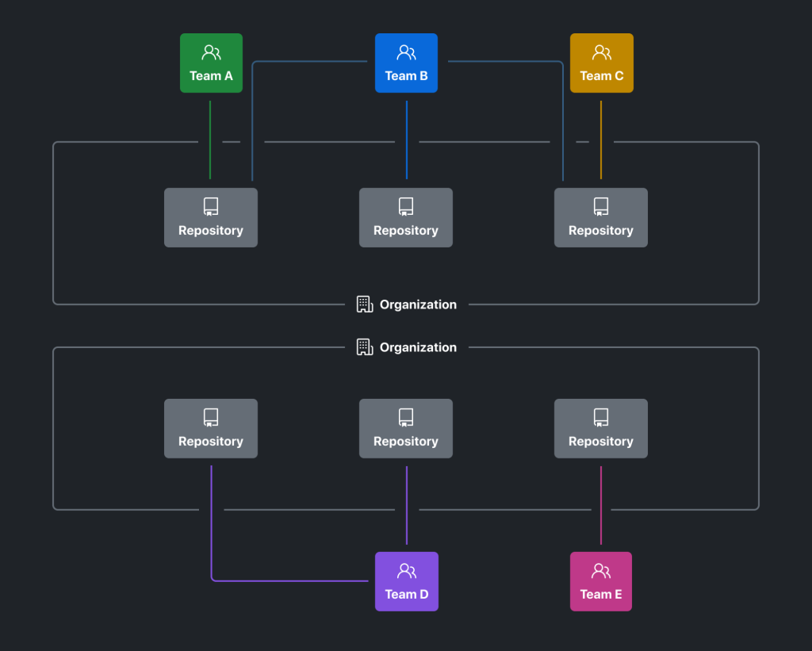This screenshot has width=812, height=651.
Task: Click the people icon in Team A
Action: point(211,53)
